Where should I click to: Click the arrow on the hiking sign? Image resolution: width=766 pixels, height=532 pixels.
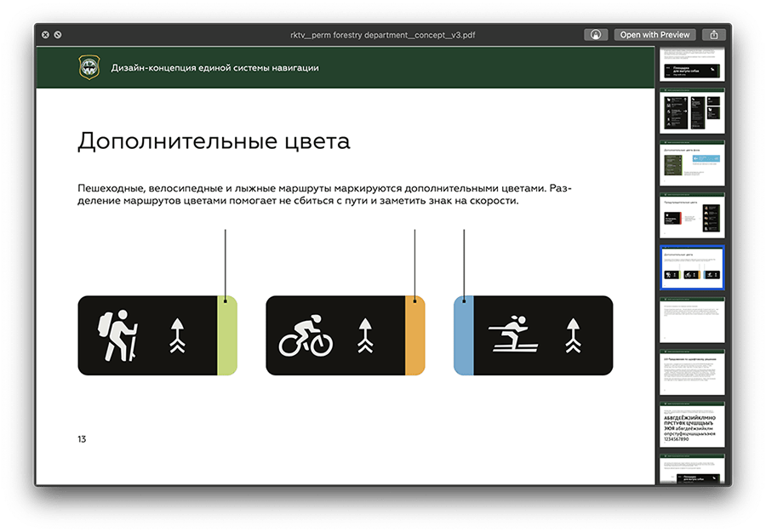pos(177,335)
